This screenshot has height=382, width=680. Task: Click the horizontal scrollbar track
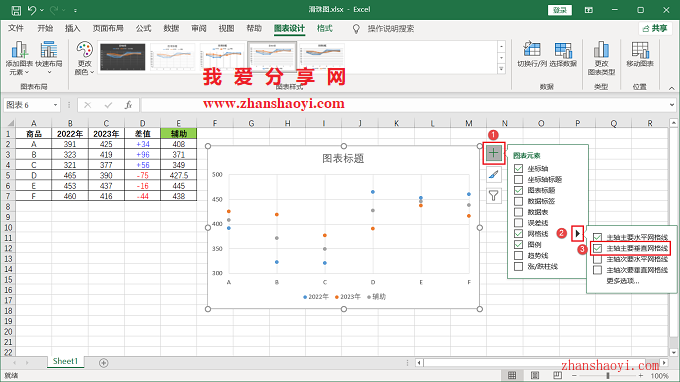541,362
